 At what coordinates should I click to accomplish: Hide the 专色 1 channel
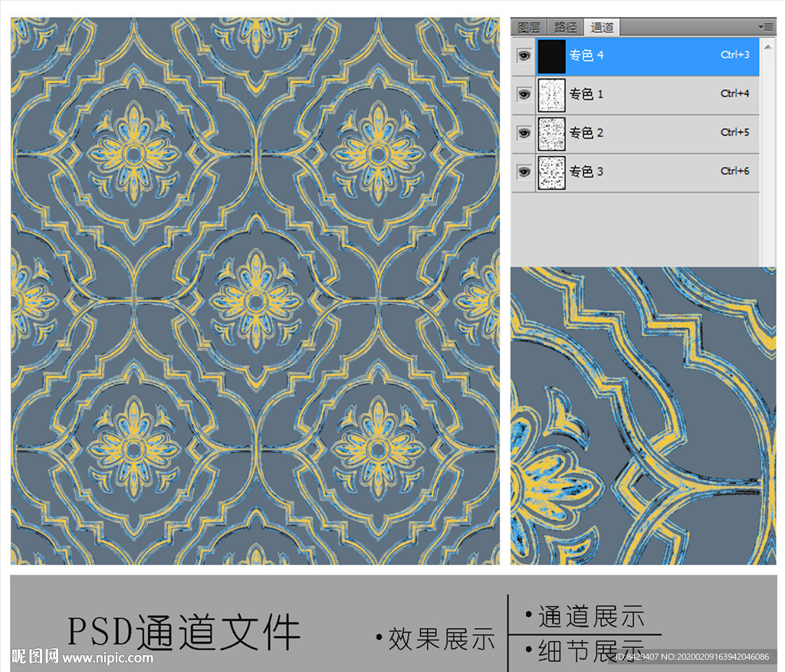(524, 94)
